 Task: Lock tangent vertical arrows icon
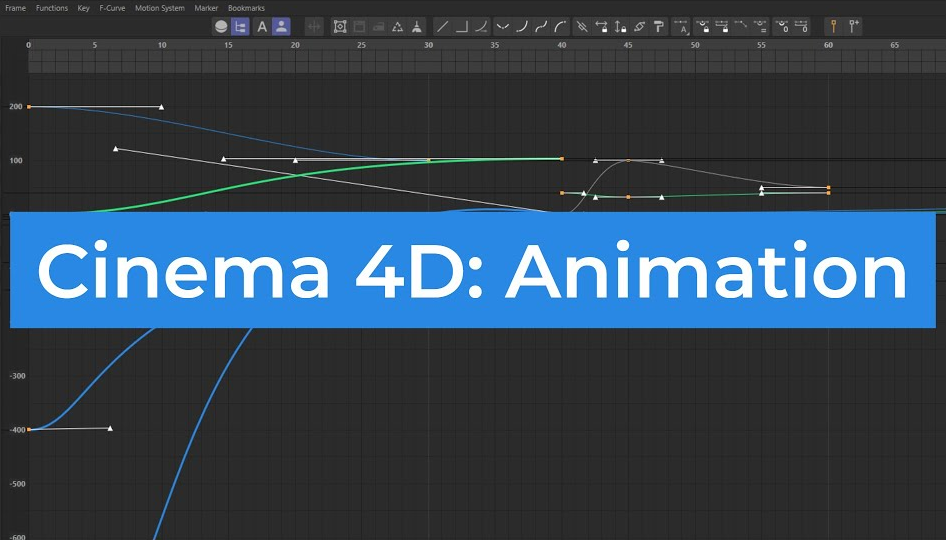coord(620,27)
